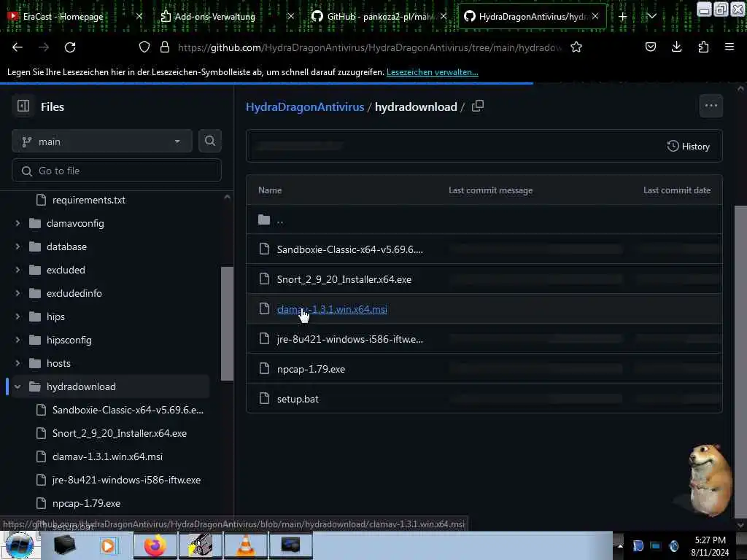Viewport: 747px width, 560px height.
Task: Close the EraCast Homepage tab
Action: [x=139, y=16]
